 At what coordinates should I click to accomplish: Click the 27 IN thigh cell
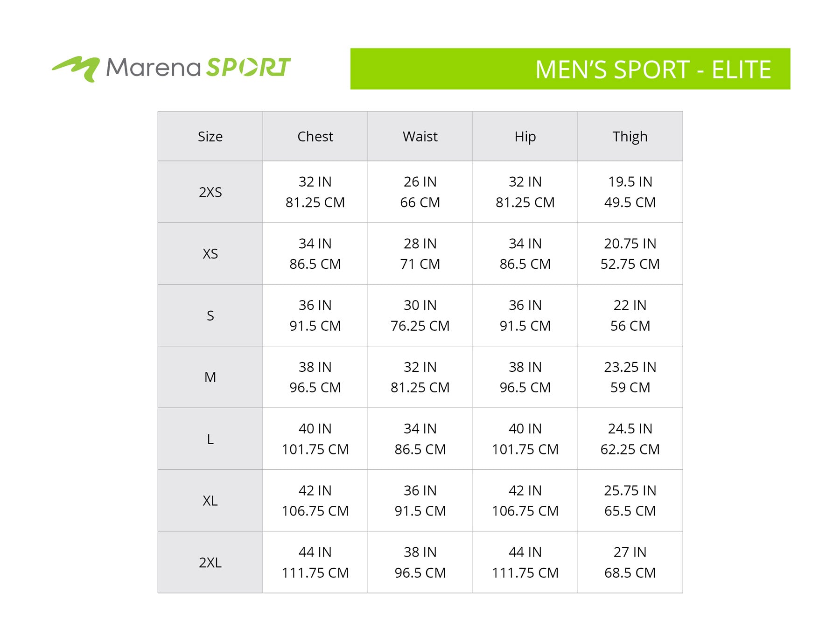(630, 562)
